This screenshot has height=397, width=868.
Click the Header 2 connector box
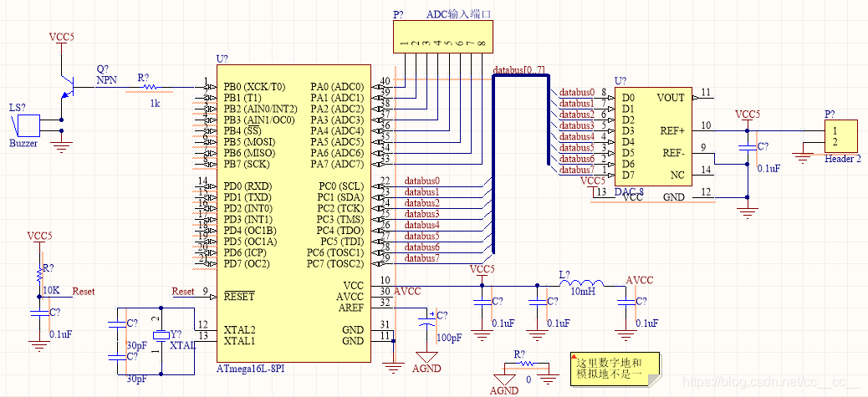click(840, 136)
